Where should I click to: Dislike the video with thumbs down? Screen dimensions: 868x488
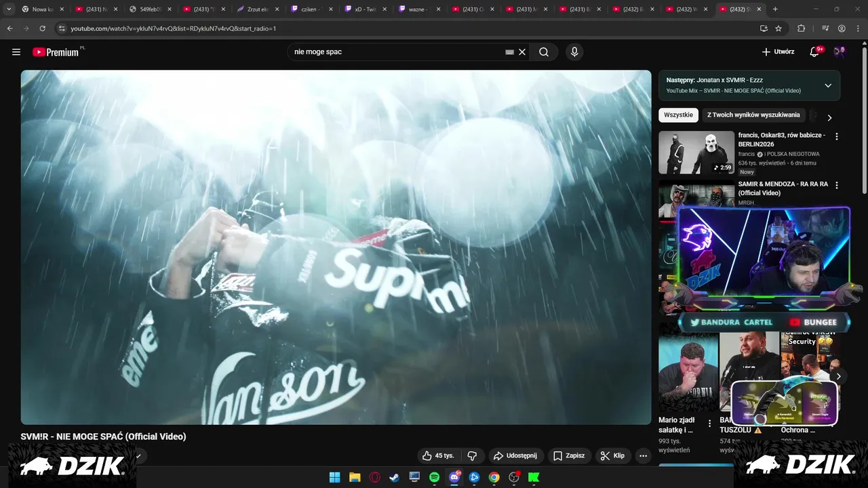(x=472, y=456)
